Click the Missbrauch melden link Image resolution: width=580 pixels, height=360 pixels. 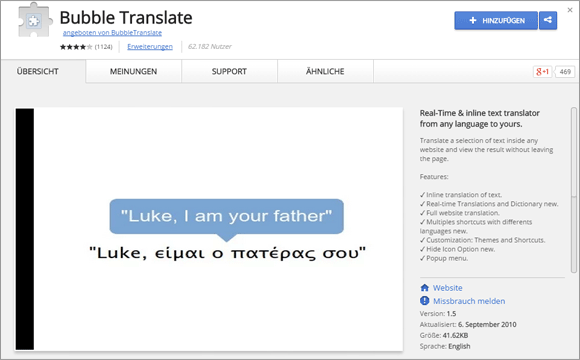pyautogui.click(x=469, y=301)
